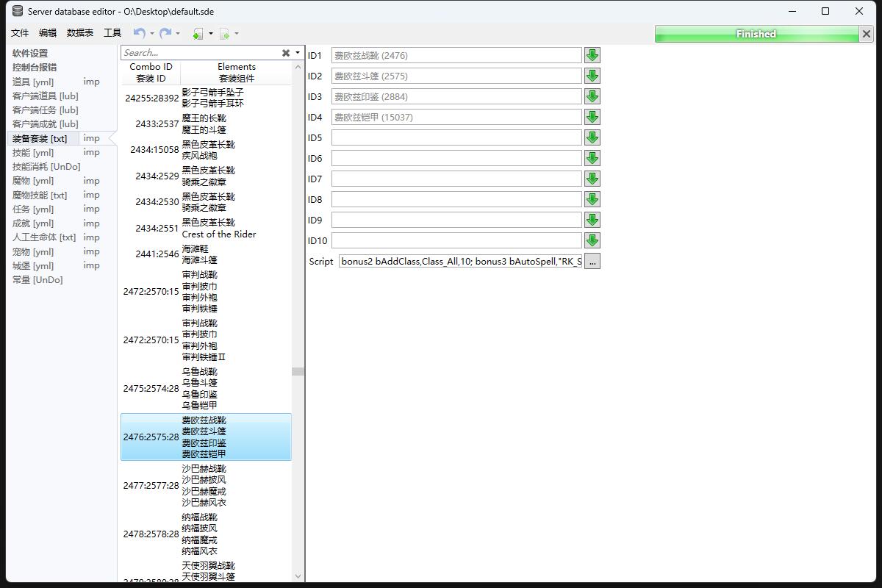The height and width of the screenshot is (588, 882).
Task: Click into the ID5 input field
Action: 456,137
